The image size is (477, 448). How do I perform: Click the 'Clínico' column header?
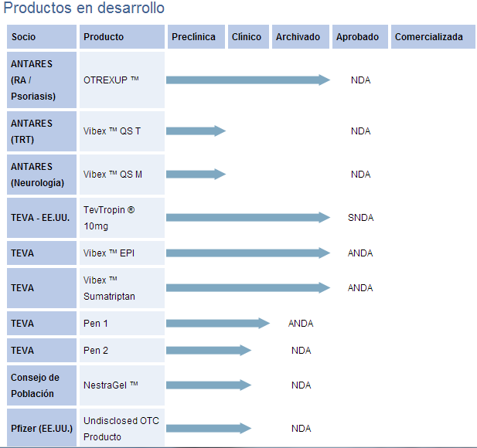[x=248, y=37]
